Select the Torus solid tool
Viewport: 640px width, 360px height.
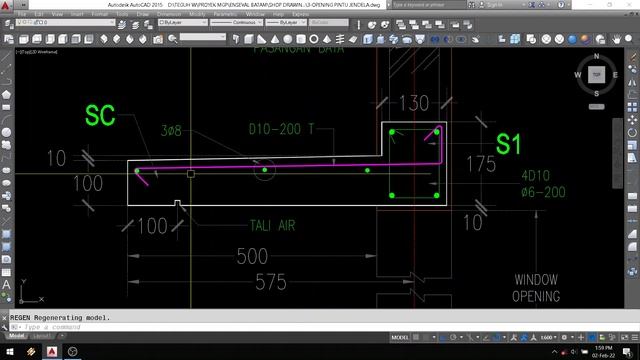tap(314, 39)
